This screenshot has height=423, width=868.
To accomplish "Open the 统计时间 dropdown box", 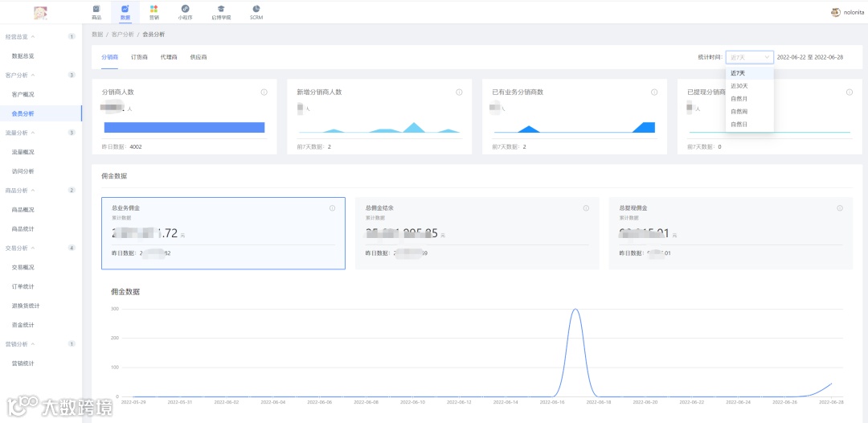I will pos(750,57).
